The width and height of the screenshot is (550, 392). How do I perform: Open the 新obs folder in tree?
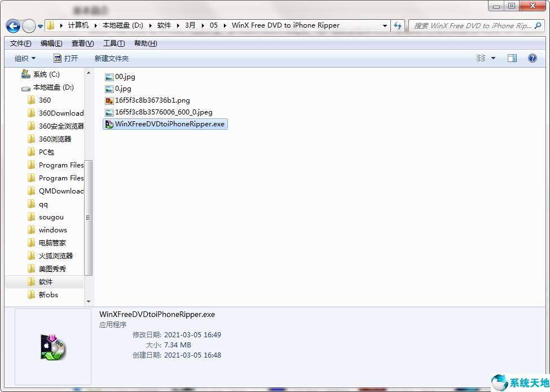click(43, 295)
